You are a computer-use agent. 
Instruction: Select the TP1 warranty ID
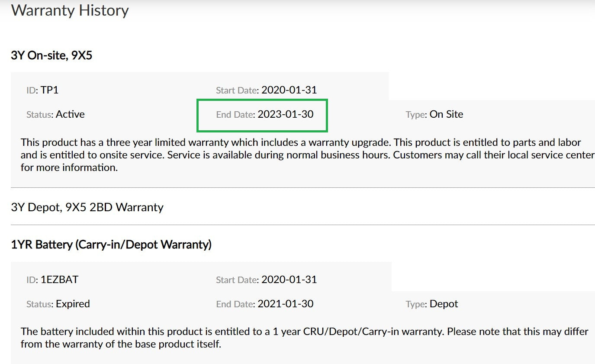pyautogui.click(x=50, y=90)
